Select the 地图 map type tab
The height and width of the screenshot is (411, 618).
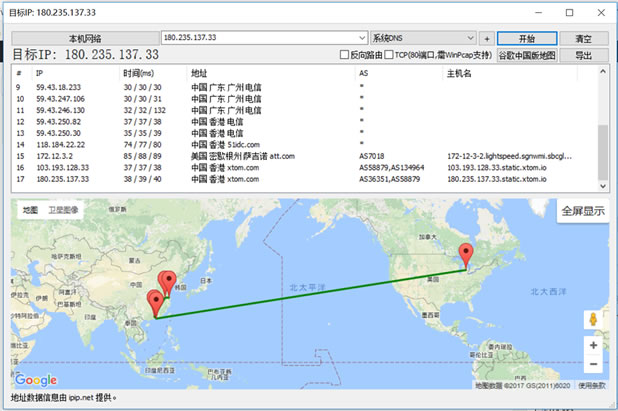[x=30, y=211]
